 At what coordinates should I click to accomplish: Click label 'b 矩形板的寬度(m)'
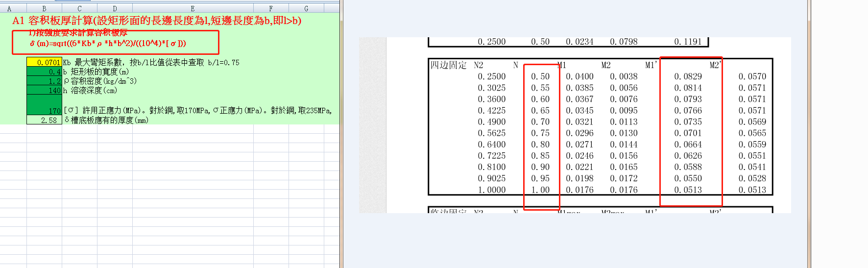tap(96, 72)
